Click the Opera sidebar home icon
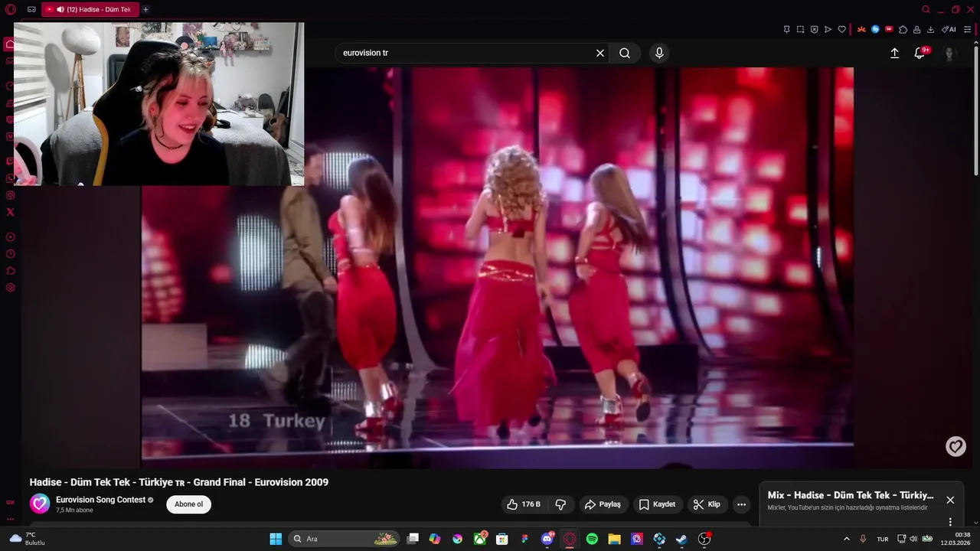The height and width of the screenshot is (551, 980). click(10, 44)
